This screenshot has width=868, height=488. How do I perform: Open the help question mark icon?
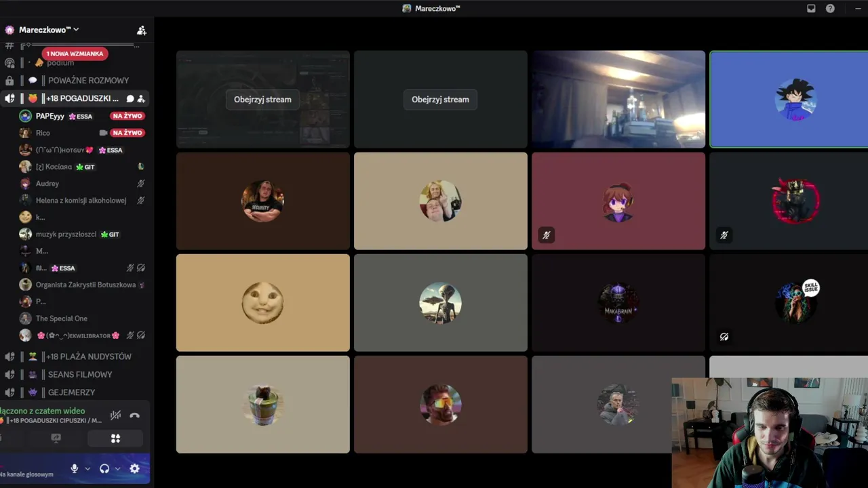(x=830, y=8)
